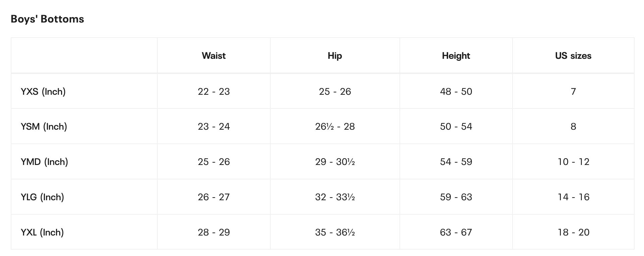Select the YSM (Inch) row label
The height and width of the screenshot is (256, 644).
44,127
